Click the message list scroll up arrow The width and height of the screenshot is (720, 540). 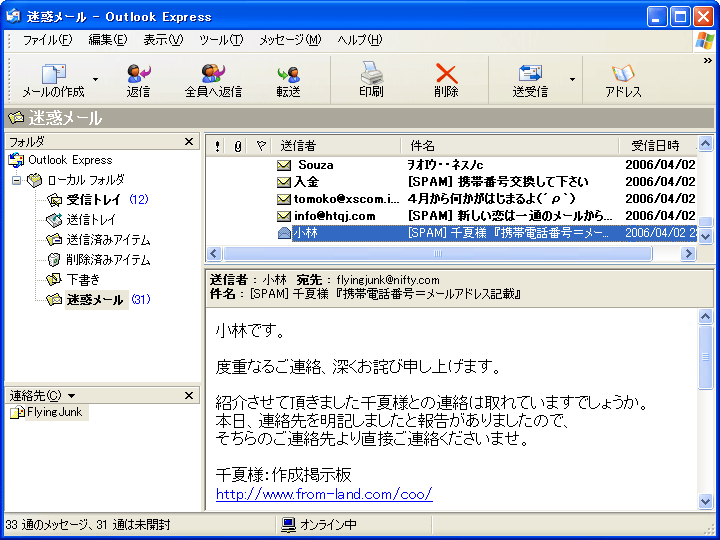click(706, 144)
